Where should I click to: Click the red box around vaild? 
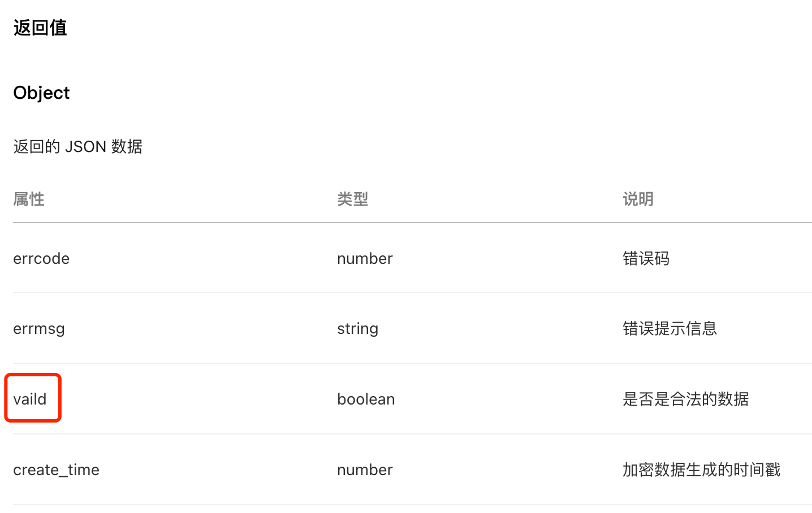click(33, 398)
